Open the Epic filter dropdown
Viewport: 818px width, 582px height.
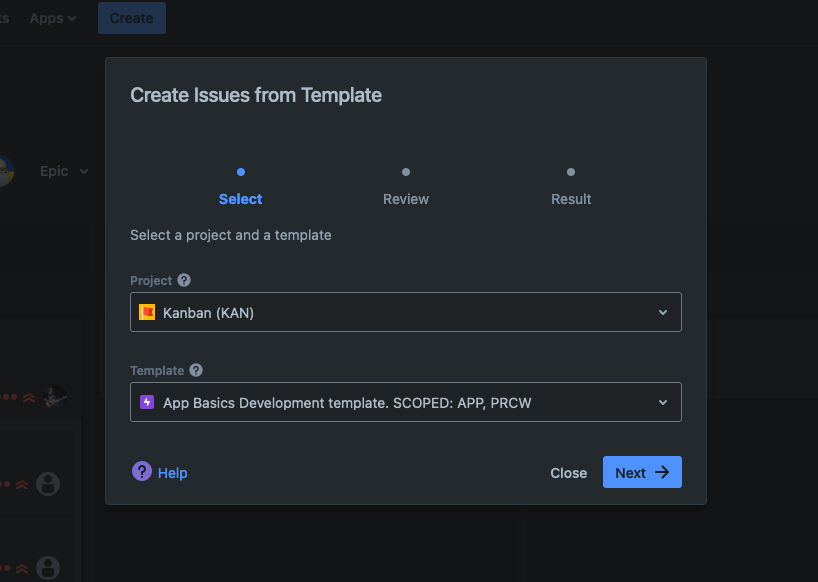tap(64, 171)
